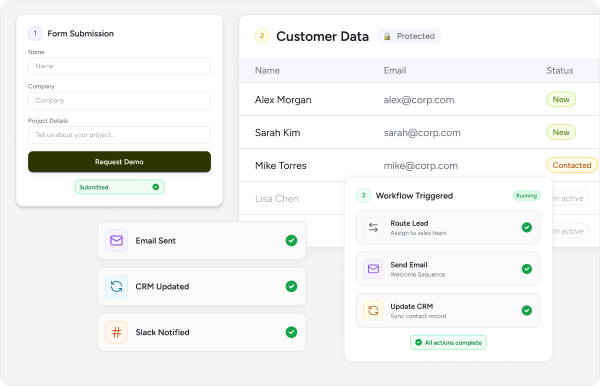Click the CRM Updated green checkmark
Viewport: 600px width, 386px height.
pos(291,287)
